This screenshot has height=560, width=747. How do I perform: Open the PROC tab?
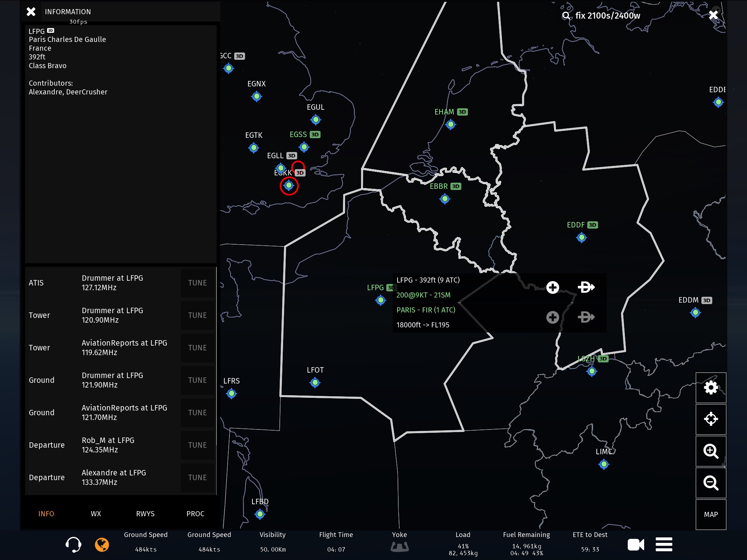tap(195, 514)
